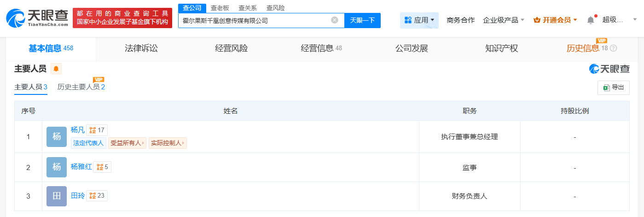Viewport: 644px width, 217px height.
Task: Switch to 历史主要人员 sub-tab
Action: coord(81,87)
